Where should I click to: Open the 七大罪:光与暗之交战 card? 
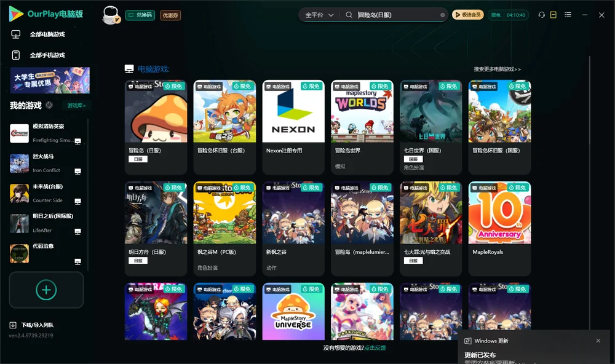pyautogui.click(x=431, y=229)
